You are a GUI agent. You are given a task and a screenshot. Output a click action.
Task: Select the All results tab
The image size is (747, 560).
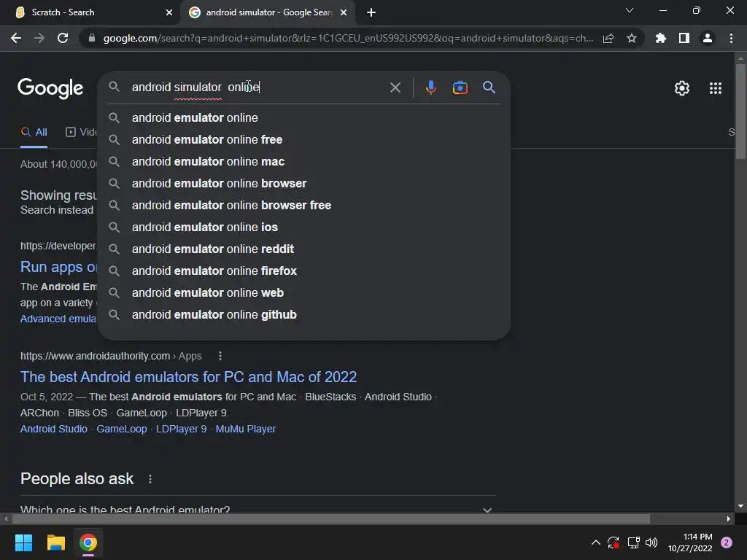(x=34, y=133)
